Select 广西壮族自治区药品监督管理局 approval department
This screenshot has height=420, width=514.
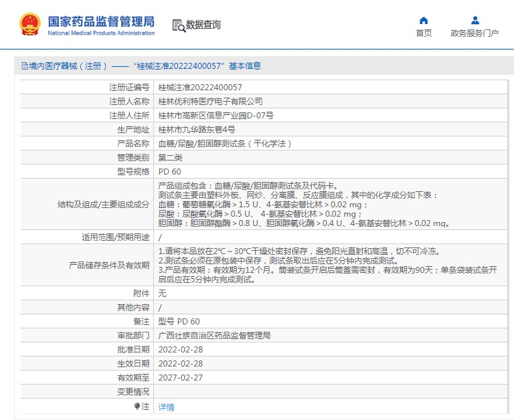(x=214, y=336)
